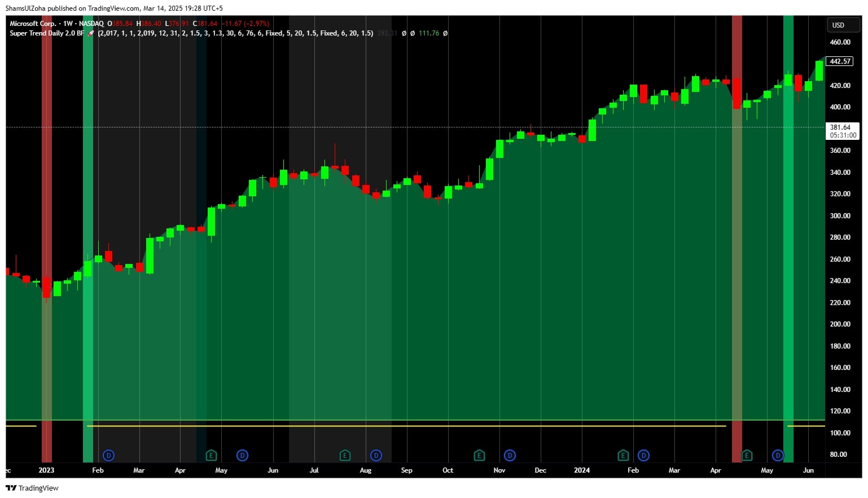Click the TradingView logo below the chart
Image resolution: width=868 pixels, height=498 pixels.
pyautogui.click(x=32, y=488)
